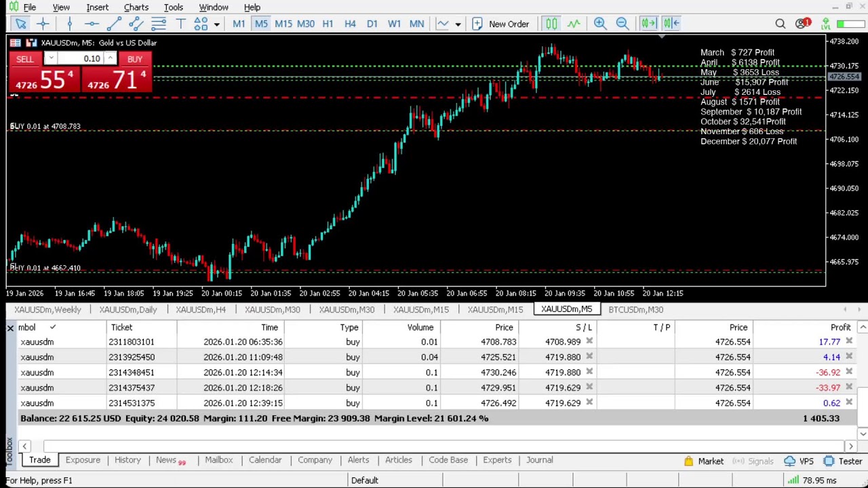Toggle chart shift
The width and height of the screenshot is (868, 488).
coord(671,24)
